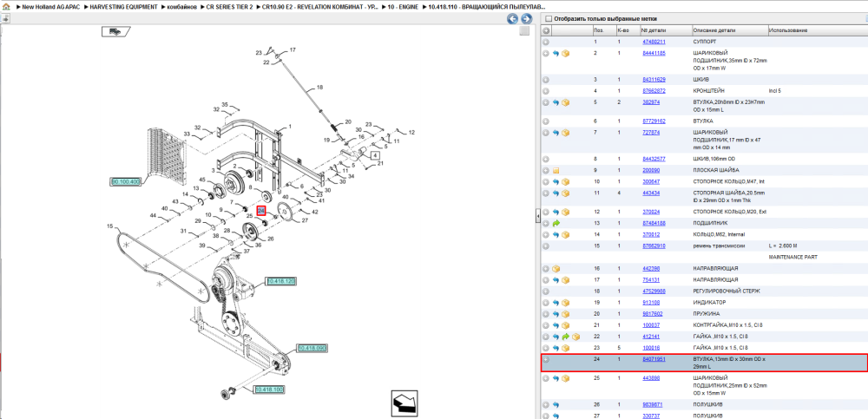Select callout 4 boxed label on diagram
The height and width of the screenshot is (419, 868).
[x=375, y=155]
